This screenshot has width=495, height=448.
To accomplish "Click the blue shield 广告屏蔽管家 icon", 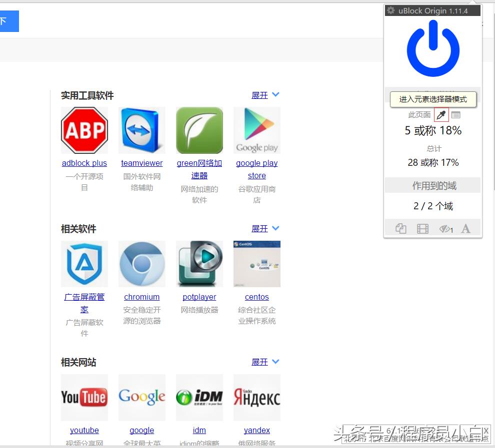I will pyautogui.click(x=84, y=264).
